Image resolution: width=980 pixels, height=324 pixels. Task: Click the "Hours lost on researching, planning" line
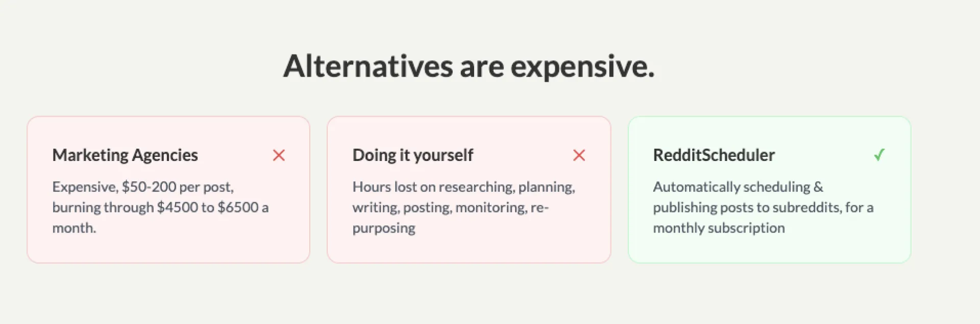point(463,187)
